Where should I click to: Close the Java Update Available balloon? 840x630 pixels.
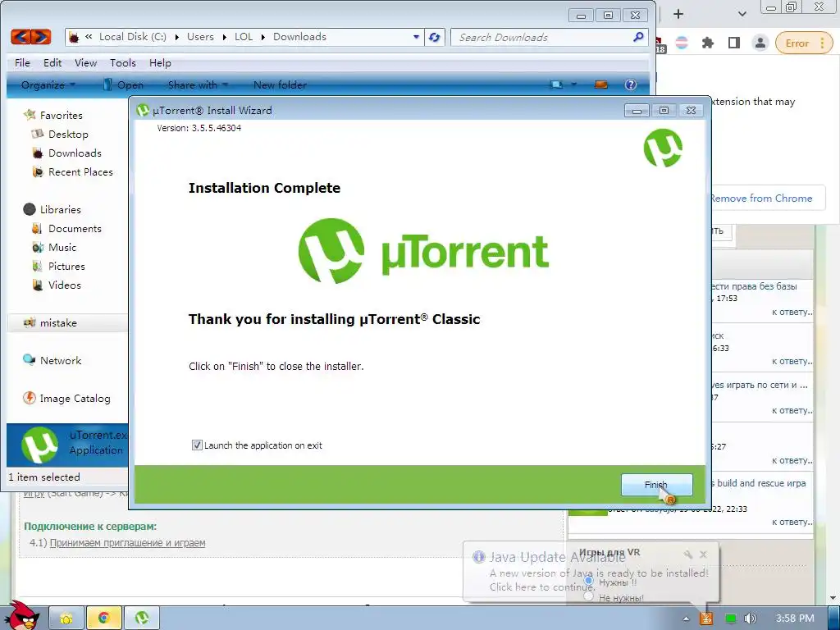pyautogui.click(x=703, y=555)
